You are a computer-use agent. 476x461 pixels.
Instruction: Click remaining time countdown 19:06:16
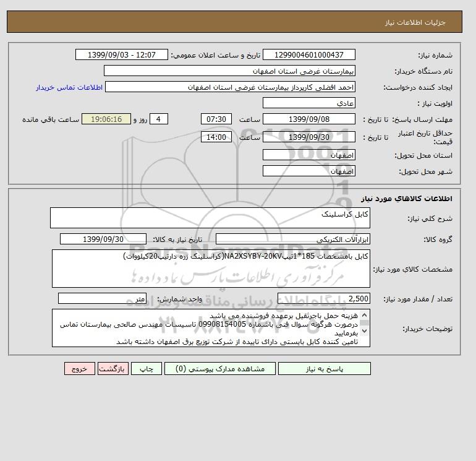click(106, 119)
